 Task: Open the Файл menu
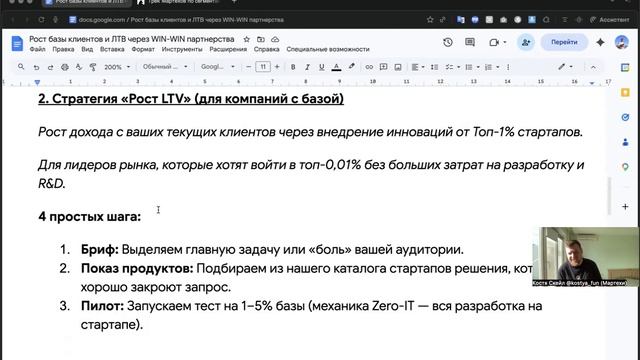click(x=37, y=49)
